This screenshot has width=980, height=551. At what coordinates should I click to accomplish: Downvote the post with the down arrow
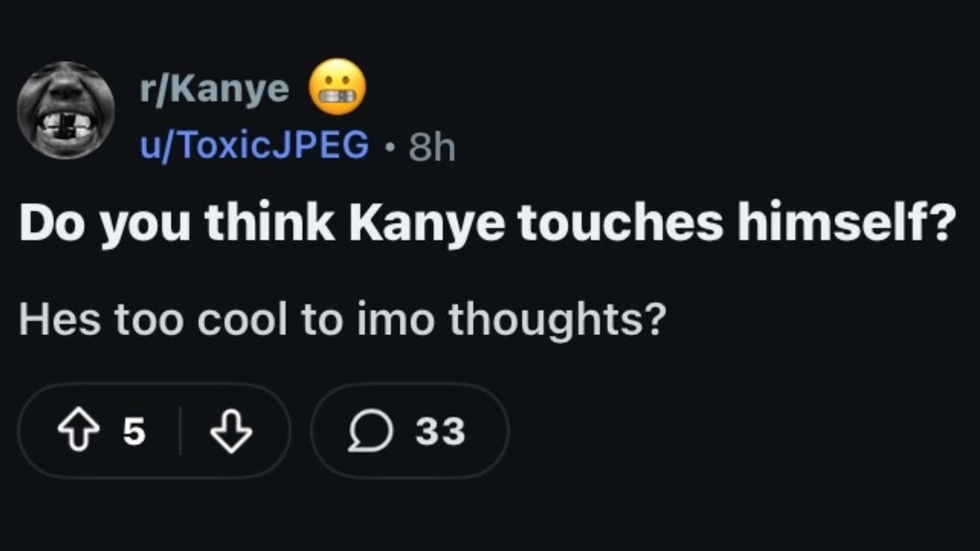[x=231, y=432]
